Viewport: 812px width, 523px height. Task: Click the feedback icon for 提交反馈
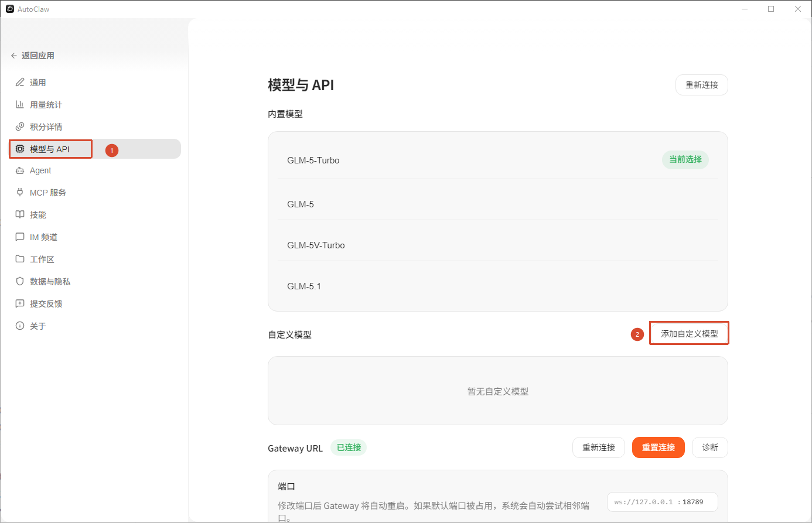tap(20, 303)
